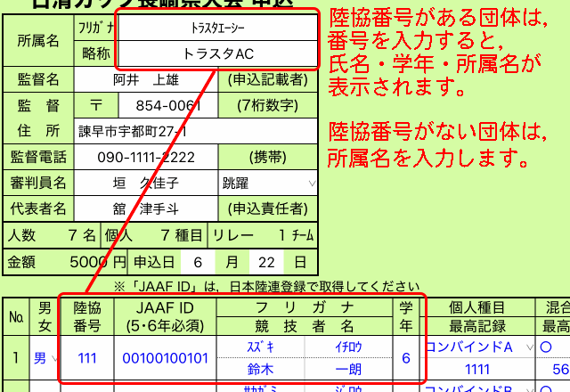Select the 陸協番号 column header
This screenshot has width=570, height=392.
87,317
